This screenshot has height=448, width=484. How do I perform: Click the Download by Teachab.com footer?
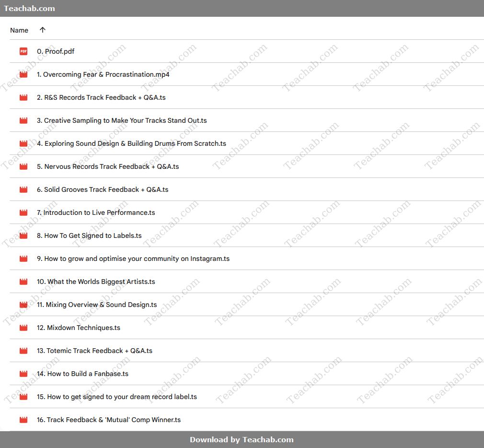[x=242, y=439]
